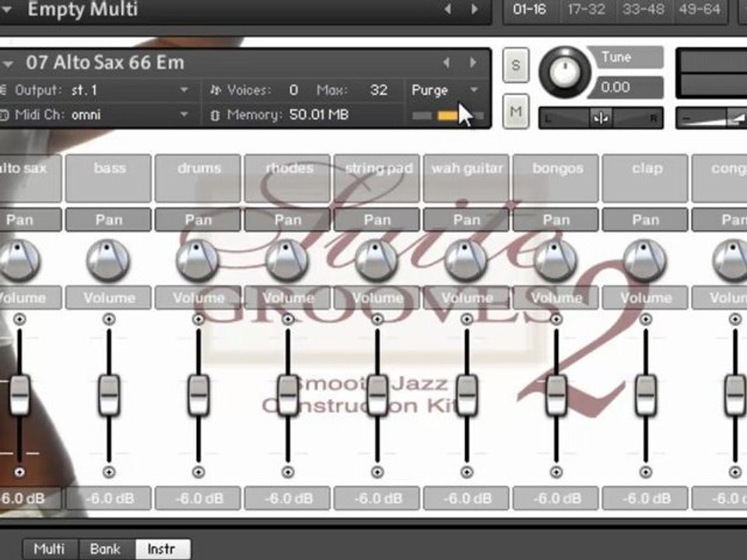The image size is (747, 560).
Task: Click the bass fader top plus button
Action: coord(109,319)
